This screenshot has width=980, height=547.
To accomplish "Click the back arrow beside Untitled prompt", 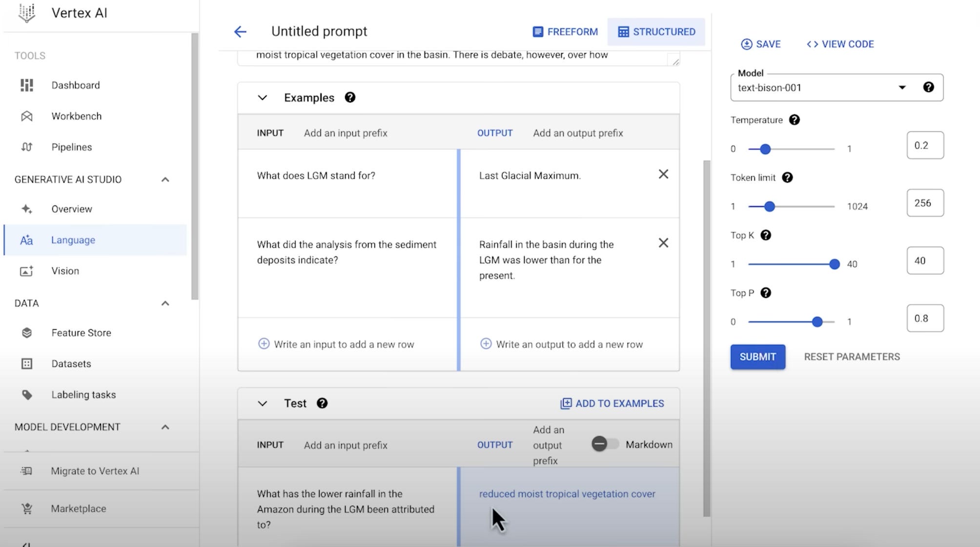I will [x=240, y=32].
